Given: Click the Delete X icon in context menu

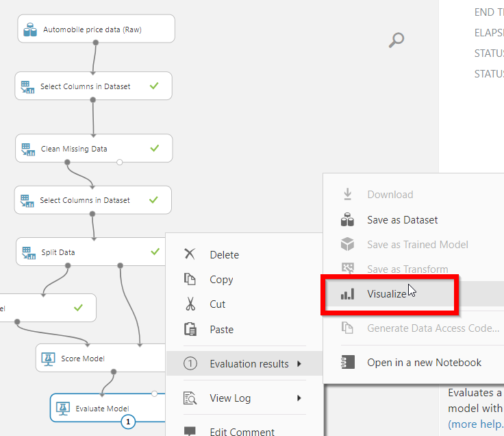Looking at the screenshot, I should (x=190, y=254).
